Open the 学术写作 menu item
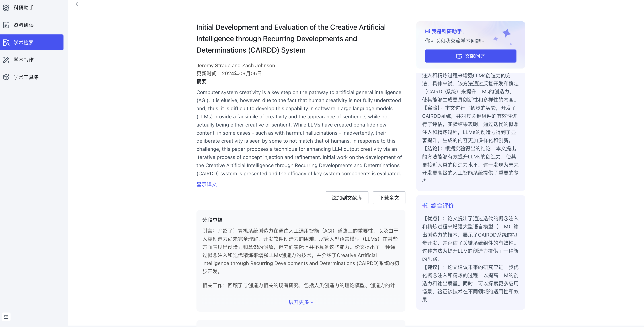This screenshot has width=644, height=327. [24, 60]
